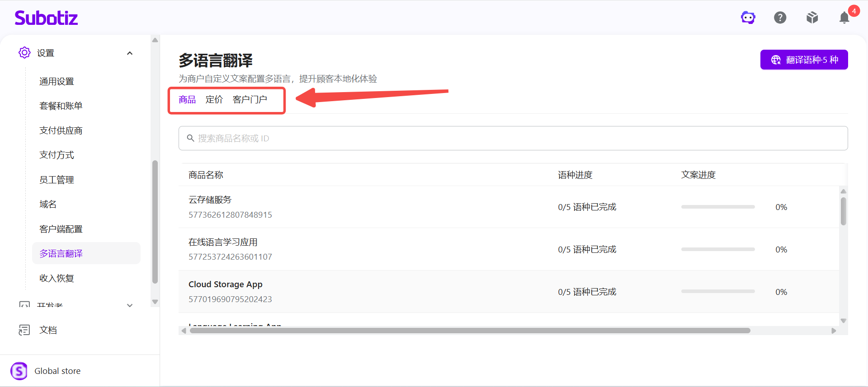Select the 商品 tab
868x387 pixels.
(x=187, y=99)
